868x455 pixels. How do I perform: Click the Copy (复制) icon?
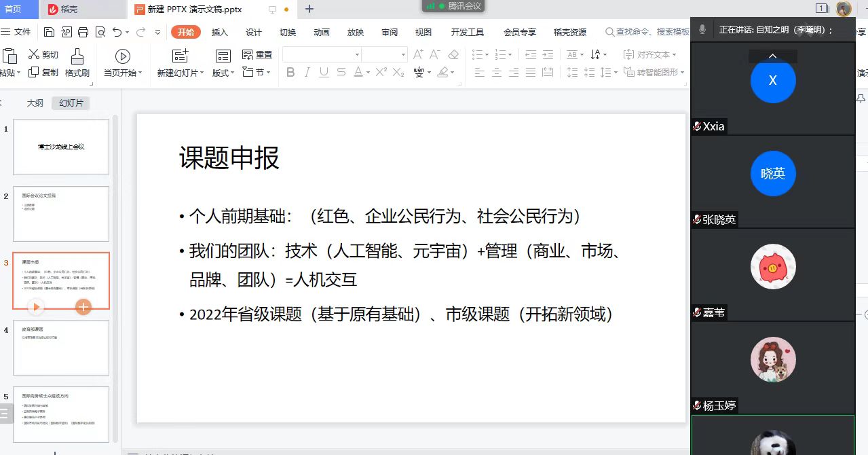click(35, 72)
